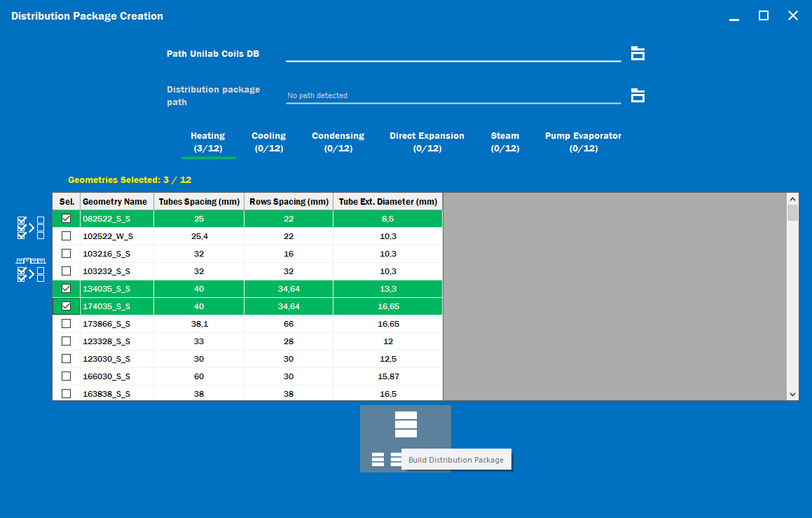This screenshot has height=518, width=812.
Task: Open the Direct Expansion tab
Action: tap(427, 142)
